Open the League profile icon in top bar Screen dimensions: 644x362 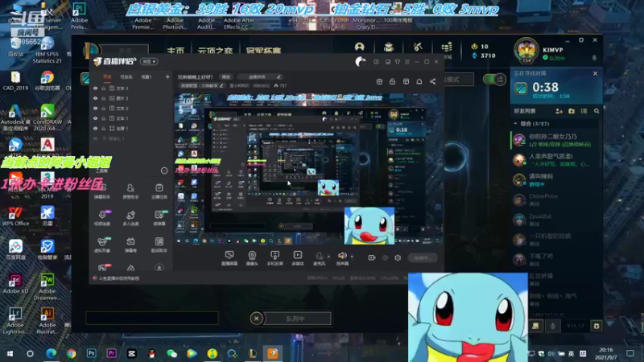(x=359, y=47)
